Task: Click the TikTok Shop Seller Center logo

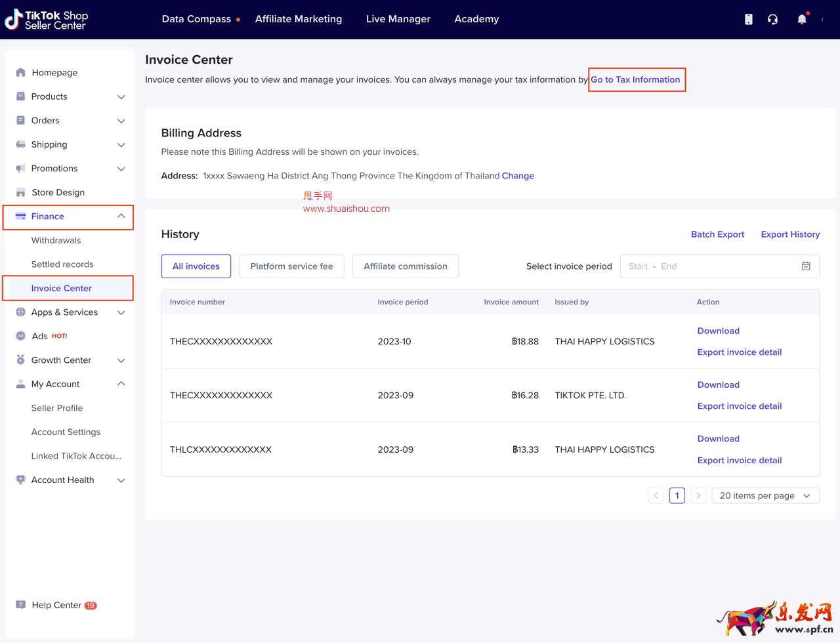Action: [x=47, y=20]
